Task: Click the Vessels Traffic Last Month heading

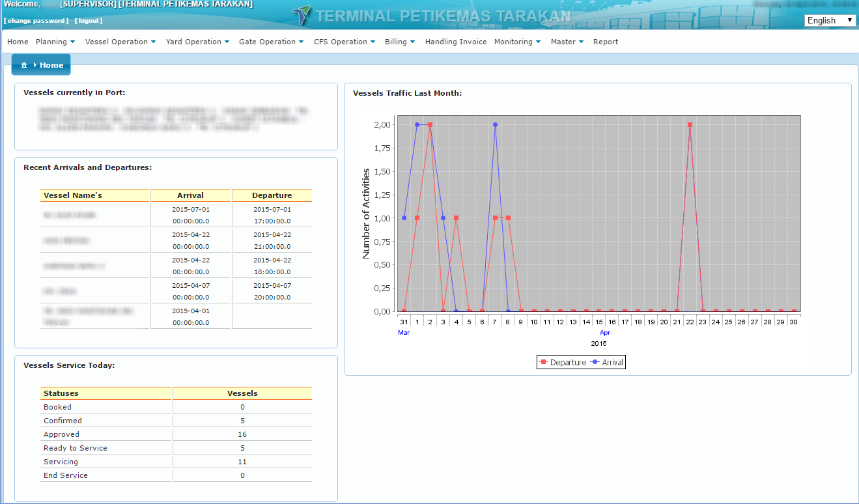Action: 407,93
